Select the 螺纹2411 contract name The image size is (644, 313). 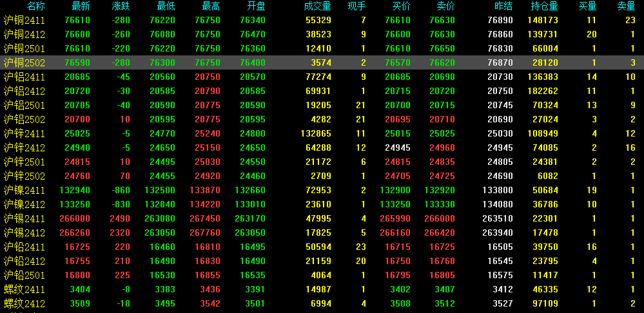tap(24, 290)
